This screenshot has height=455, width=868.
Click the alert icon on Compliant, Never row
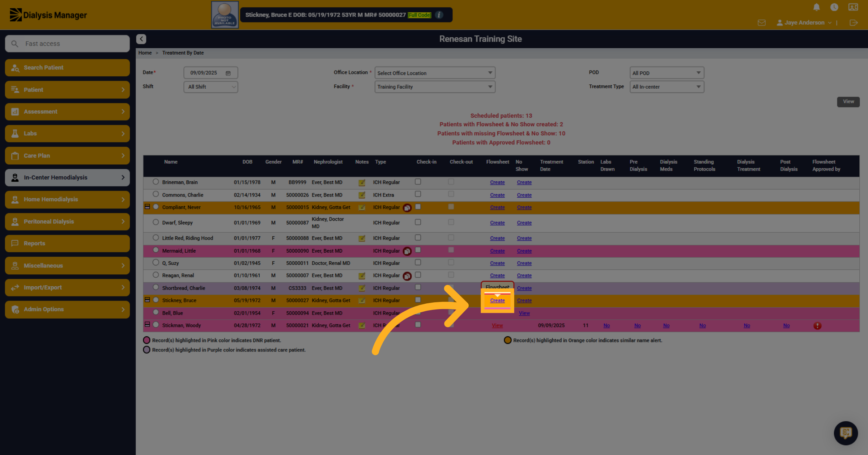[x=407, y=208]
